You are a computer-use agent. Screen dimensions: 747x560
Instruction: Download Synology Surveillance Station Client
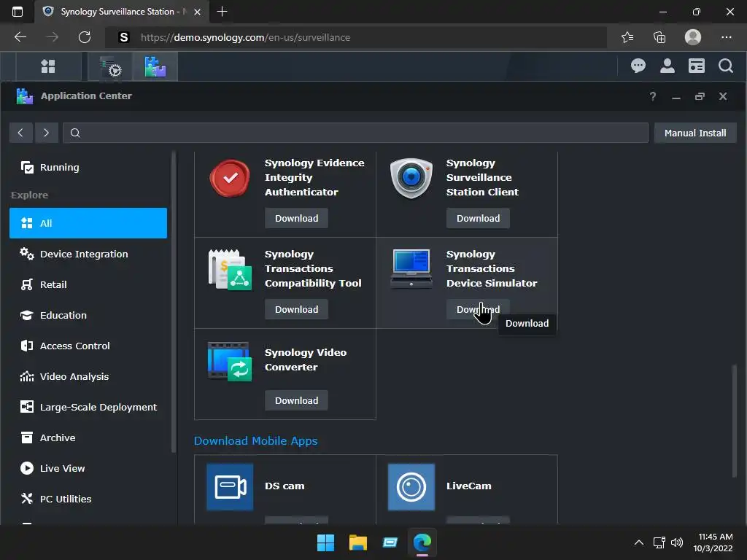click(478, 218)
